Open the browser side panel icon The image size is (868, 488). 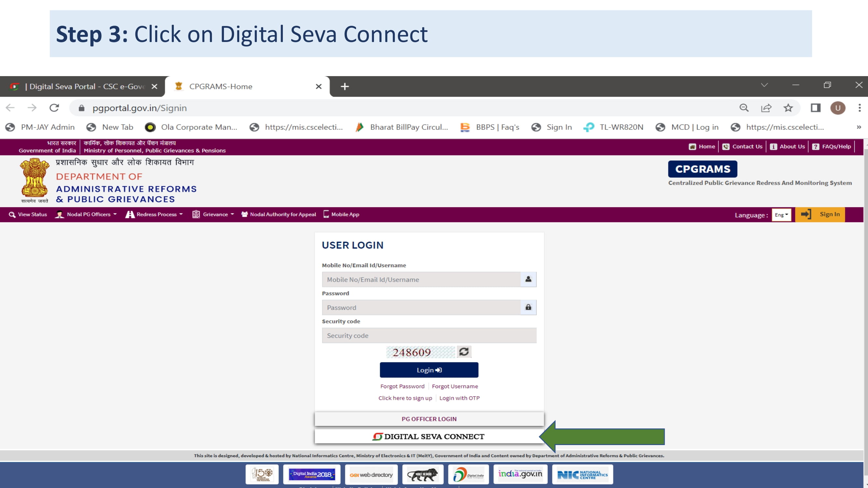[815, 108]
